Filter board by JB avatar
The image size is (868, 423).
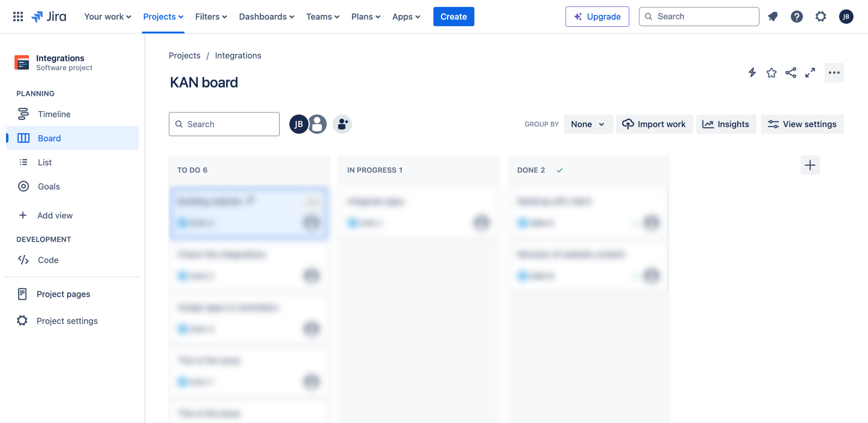pos(298,124)
